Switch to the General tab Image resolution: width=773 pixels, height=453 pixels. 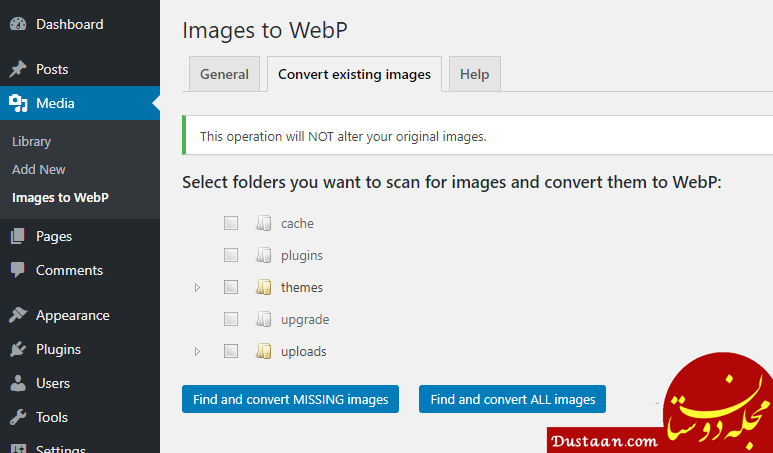click(224, 74)
